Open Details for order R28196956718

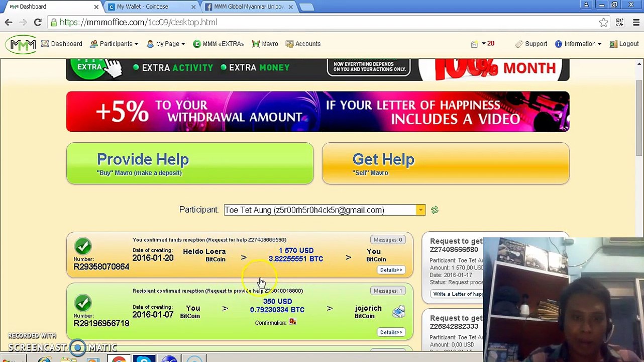click(x=391, y=332)
